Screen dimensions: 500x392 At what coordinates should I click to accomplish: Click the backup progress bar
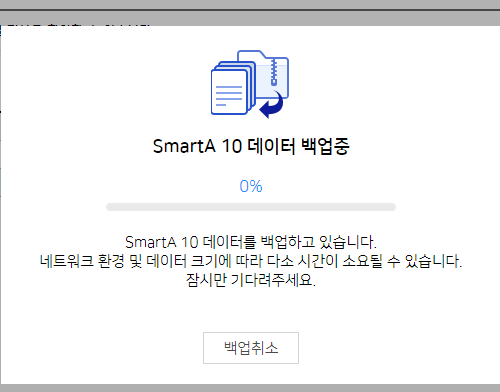point(251,207)
